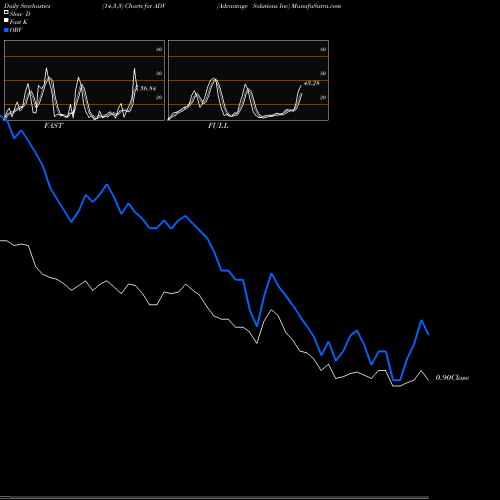Click the 'FAST' chart caption
Viewport: 500px width, 500px height.
click(x=53, y=126)
